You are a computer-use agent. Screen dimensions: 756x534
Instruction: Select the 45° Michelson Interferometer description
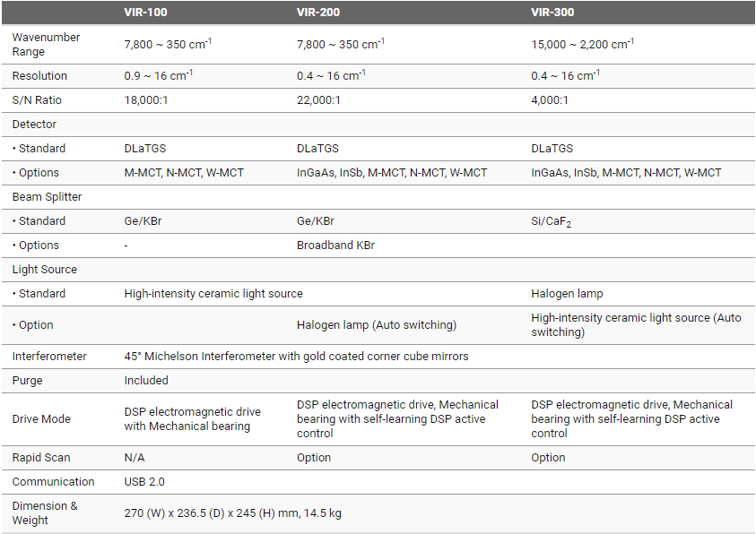pos(296,357)
